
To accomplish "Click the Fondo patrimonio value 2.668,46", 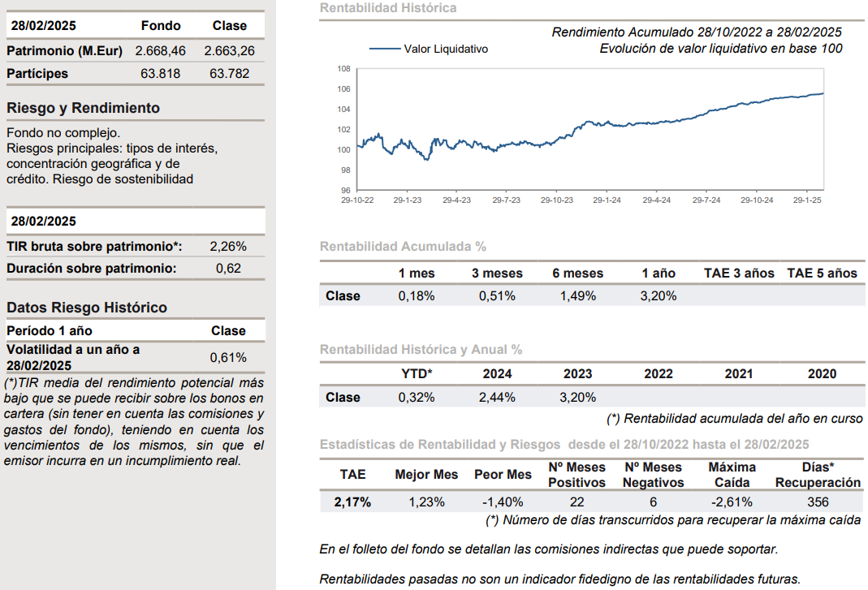I will 160,51.
